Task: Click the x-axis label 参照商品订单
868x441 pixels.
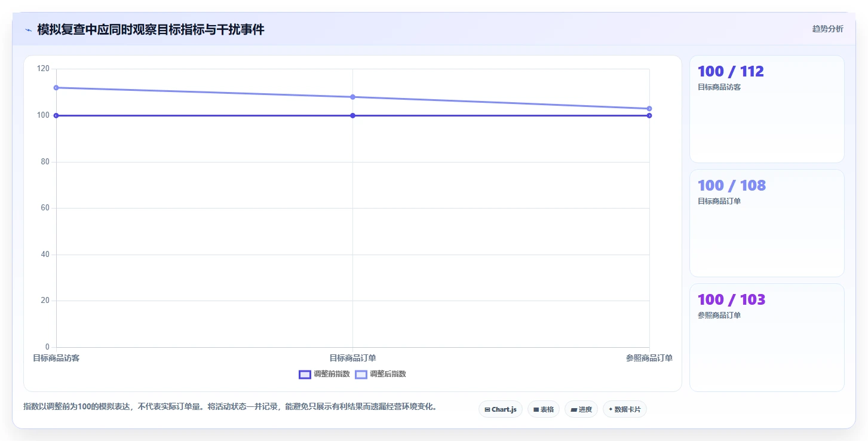Action: (x=649, y=358)
